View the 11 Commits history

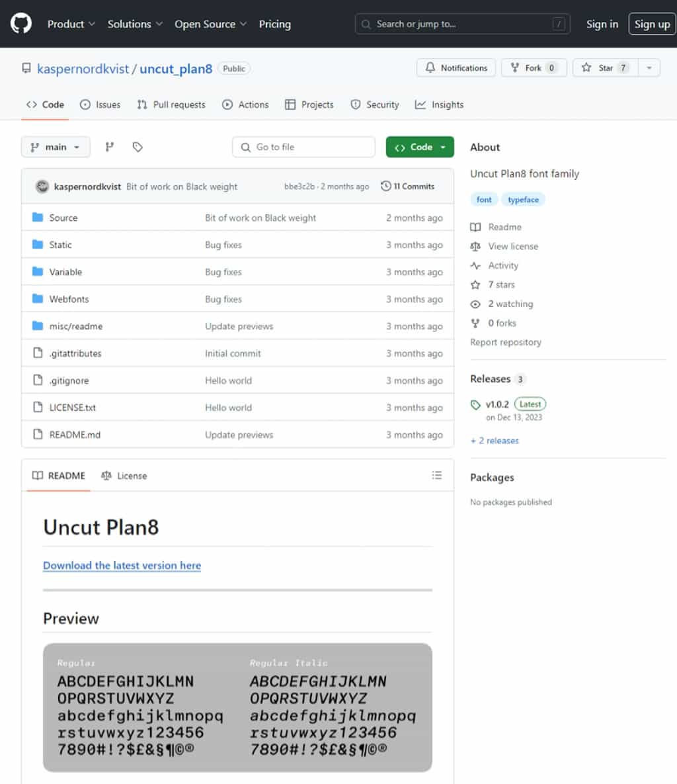[408, 186]
